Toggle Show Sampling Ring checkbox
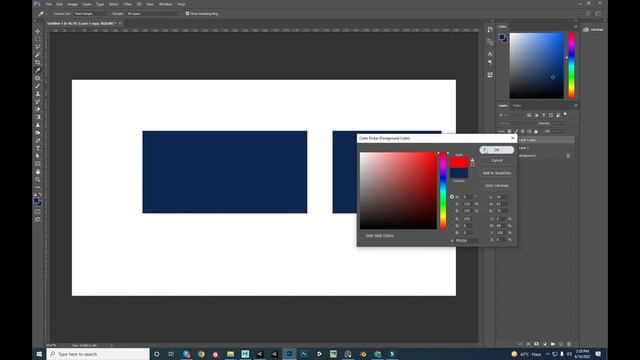Screen dimensions: 640x360 click(187, 13)
